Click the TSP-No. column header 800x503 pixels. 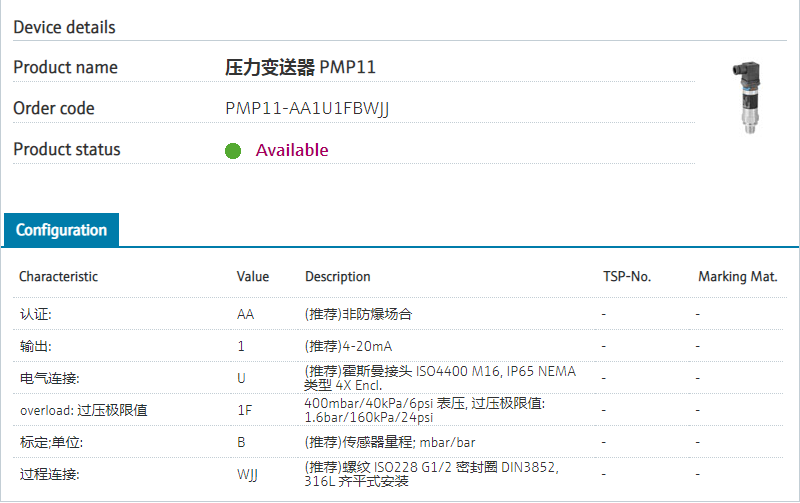click(626, 276)
